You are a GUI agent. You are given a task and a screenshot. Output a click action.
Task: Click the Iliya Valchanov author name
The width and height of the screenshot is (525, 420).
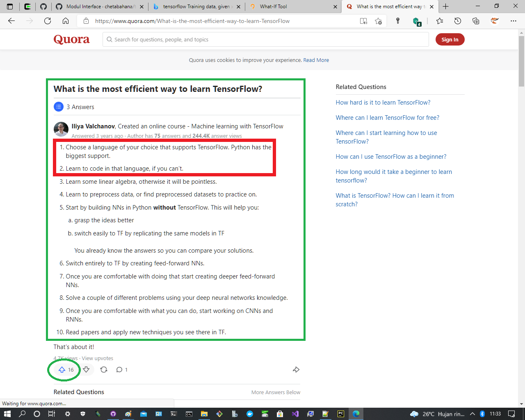pos(93,126)
